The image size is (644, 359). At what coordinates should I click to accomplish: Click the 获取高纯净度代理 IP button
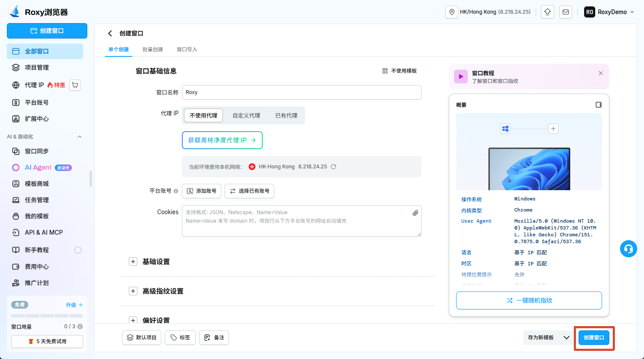click(x=222, y=140)
